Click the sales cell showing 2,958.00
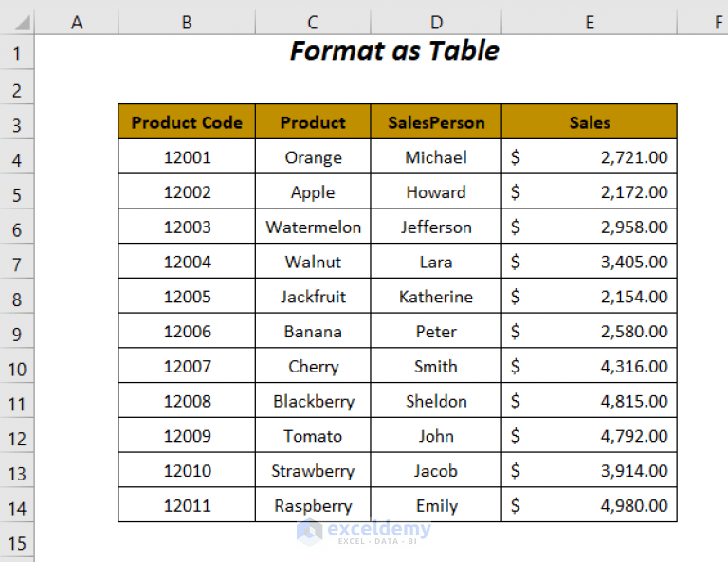 590,227
